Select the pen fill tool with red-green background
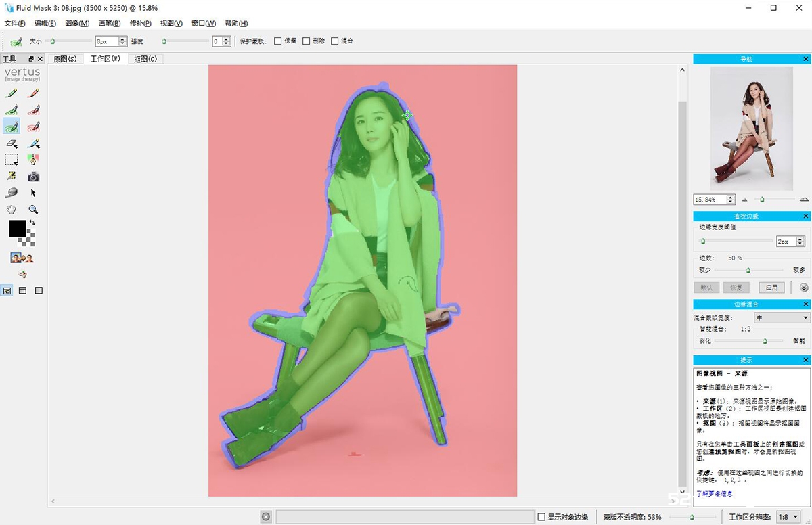This screenshot has height=525, width=812. pyautogui.click(x=33, y=160)
